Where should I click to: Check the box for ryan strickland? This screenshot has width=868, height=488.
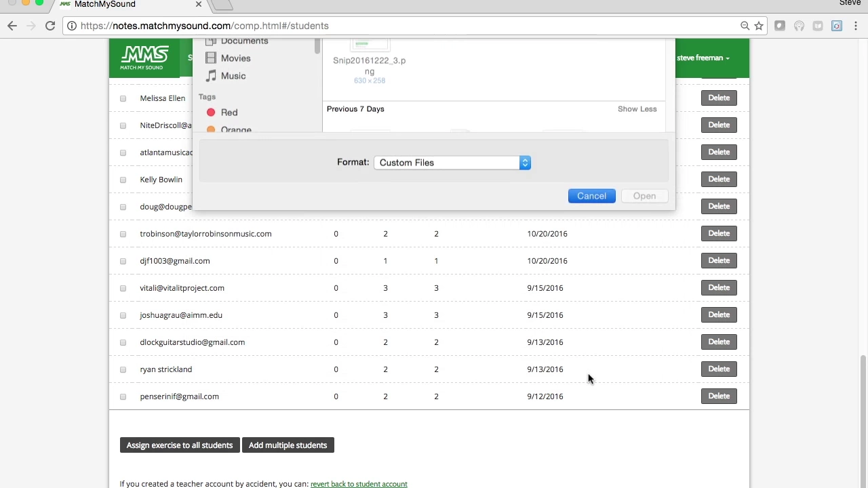(x=123, y=369)
